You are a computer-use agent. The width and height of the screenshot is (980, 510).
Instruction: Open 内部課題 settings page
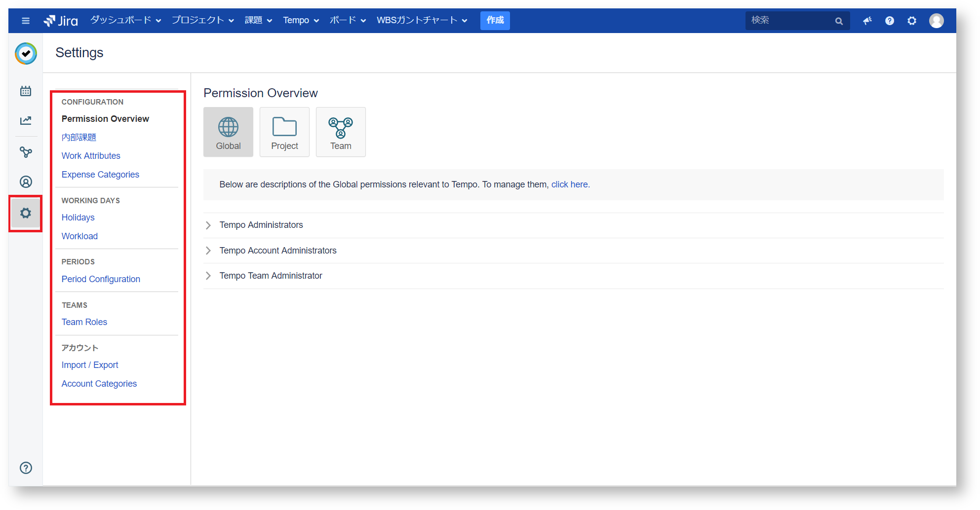click(x=79, y=137)
